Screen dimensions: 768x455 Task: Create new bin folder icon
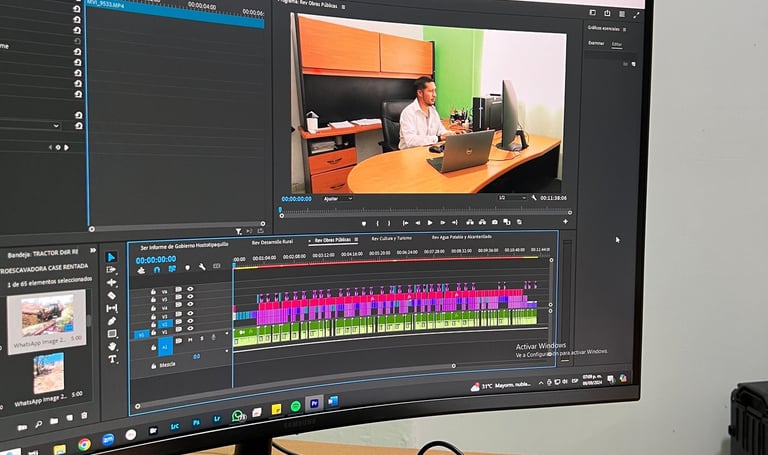pos(54,421)
